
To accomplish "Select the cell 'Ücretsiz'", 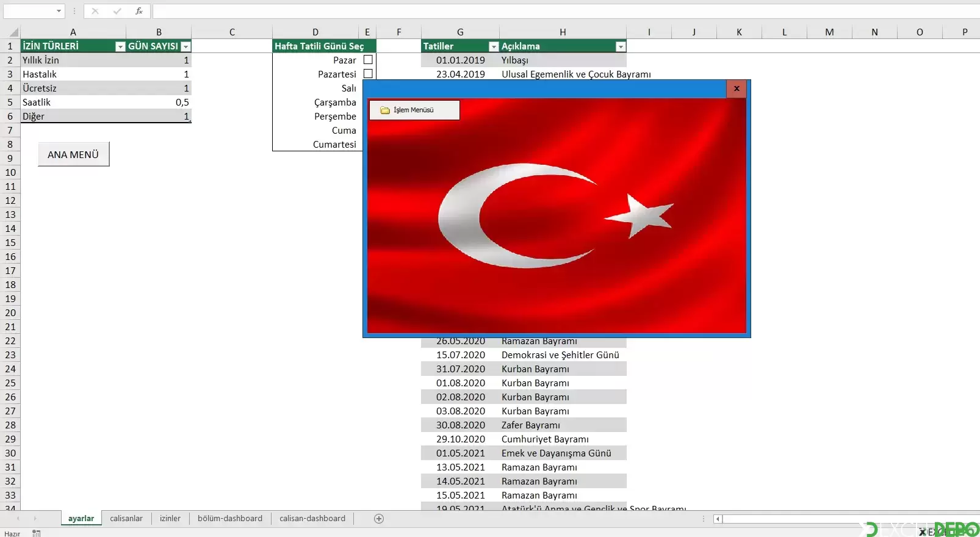I will 73,88.
